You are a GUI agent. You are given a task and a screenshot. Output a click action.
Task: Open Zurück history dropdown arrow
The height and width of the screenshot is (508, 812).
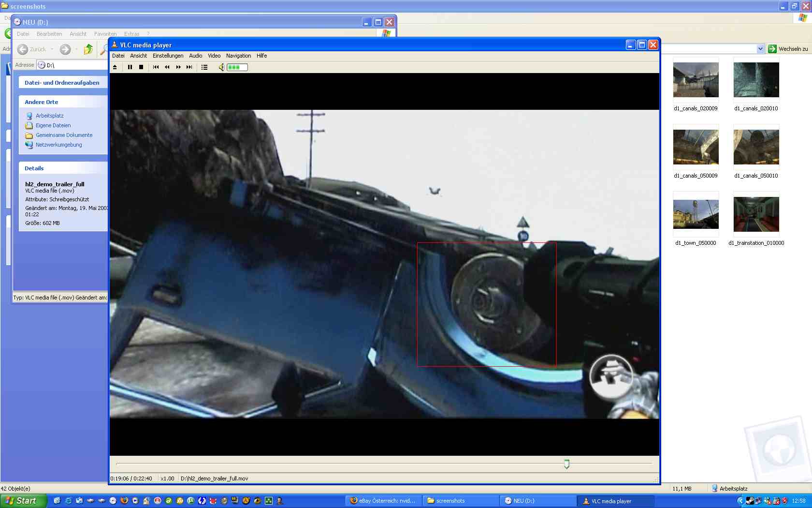52,49
